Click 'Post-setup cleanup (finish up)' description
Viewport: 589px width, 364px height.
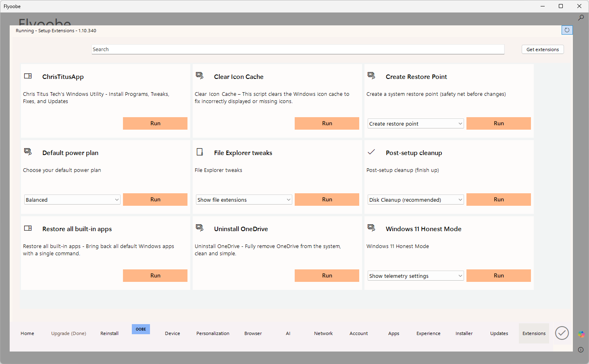[x=403, y=170]
